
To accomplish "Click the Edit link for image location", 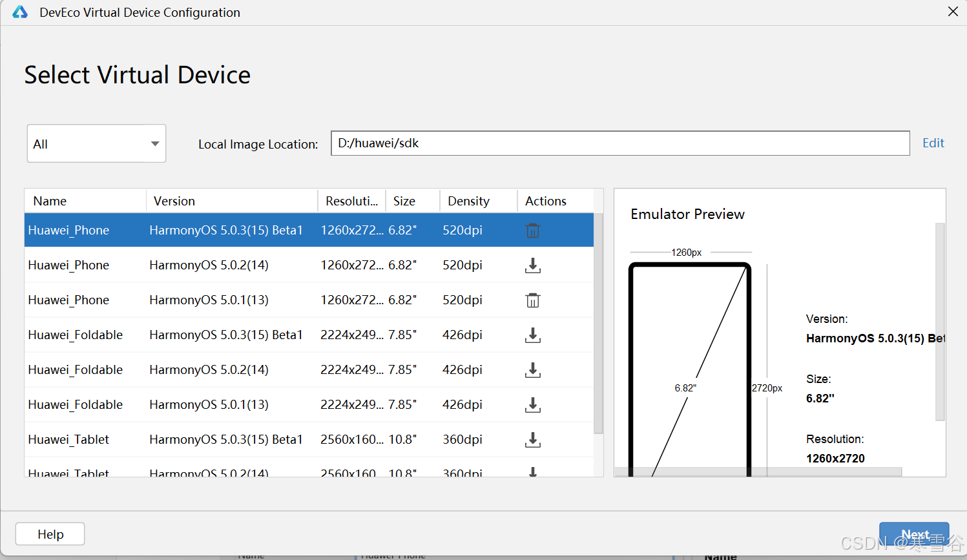I will (933, 143).
